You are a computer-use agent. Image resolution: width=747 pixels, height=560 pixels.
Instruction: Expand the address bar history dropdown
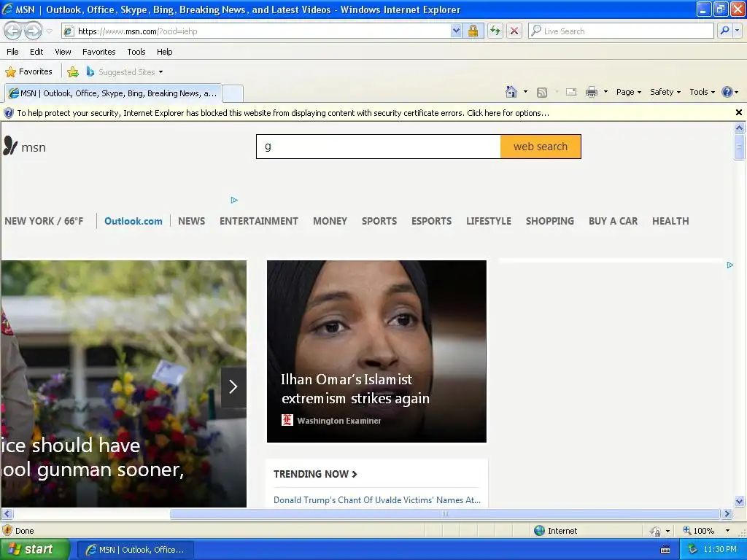click(x=456, y=31)
